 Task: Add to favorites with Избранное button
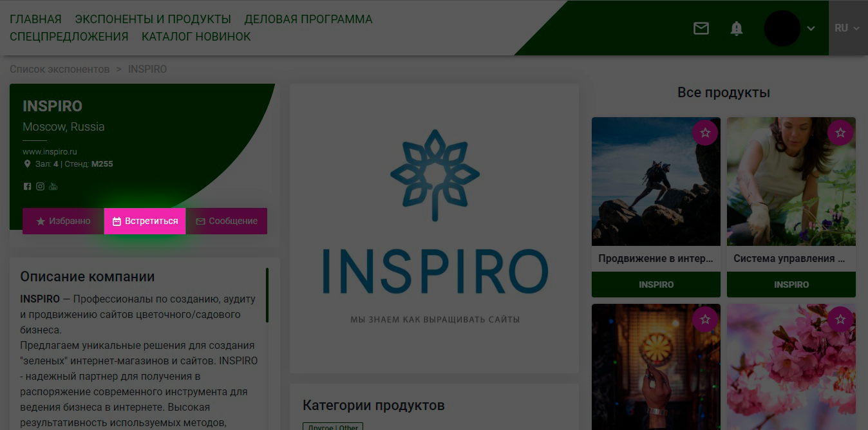(63, 221)
